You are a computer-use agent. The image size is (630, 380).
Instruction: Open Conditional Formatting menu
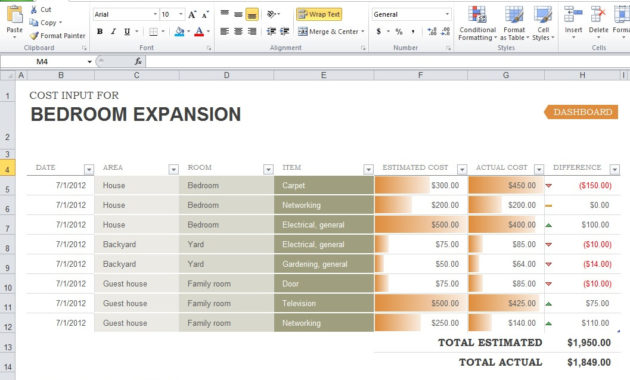click(477, 23)
